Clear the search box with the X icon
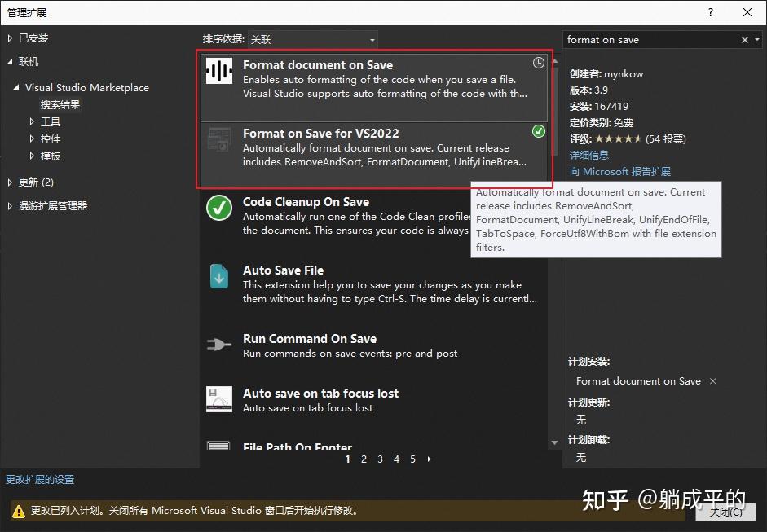 coord(744,40)
